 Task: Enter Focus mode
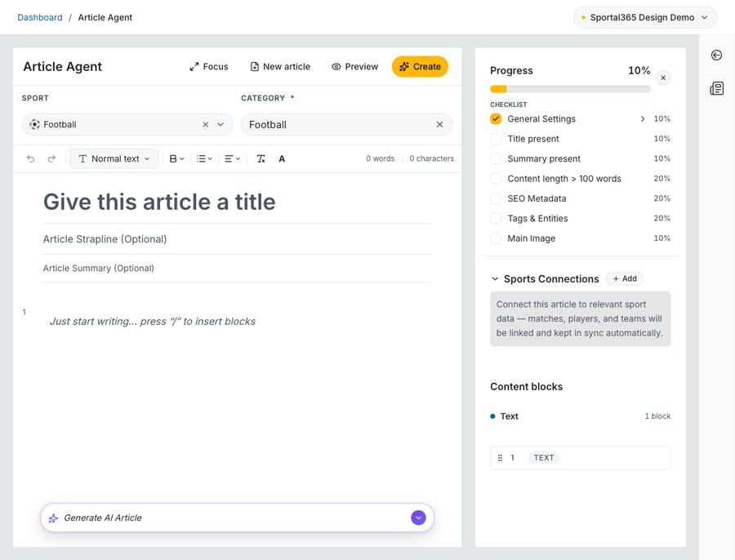pos(209,67)
